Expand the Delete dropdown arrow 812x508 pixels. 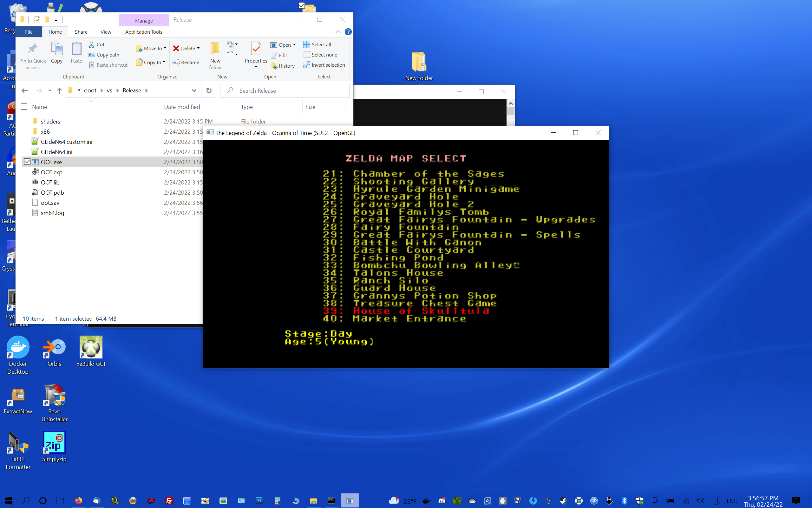tap(198, 48)
